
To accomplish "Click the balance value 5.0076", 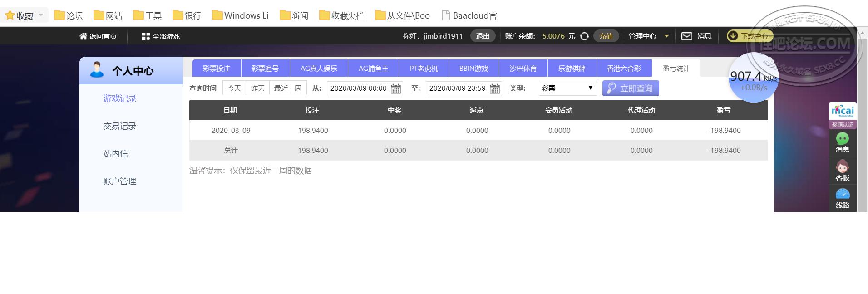I will (553, 36).
